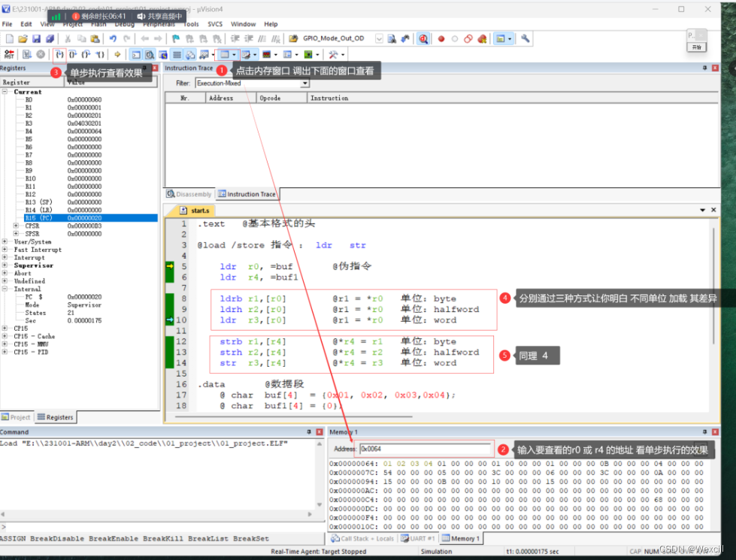Image resolution: width=736 pixels, height=560 pixels.
Task: Check the checkbox beside the target dropdown
Action: pyautogui.click(x=378, y=37)
